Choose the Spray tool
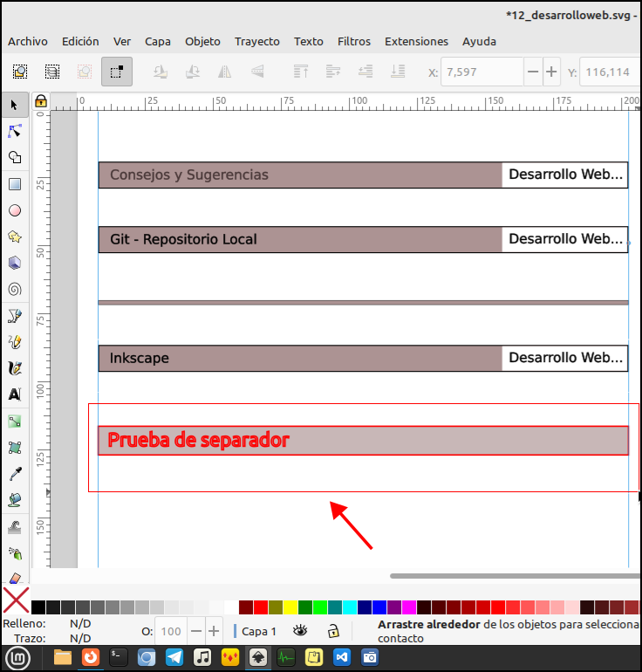642x672 pixels. tap(15, 553)
